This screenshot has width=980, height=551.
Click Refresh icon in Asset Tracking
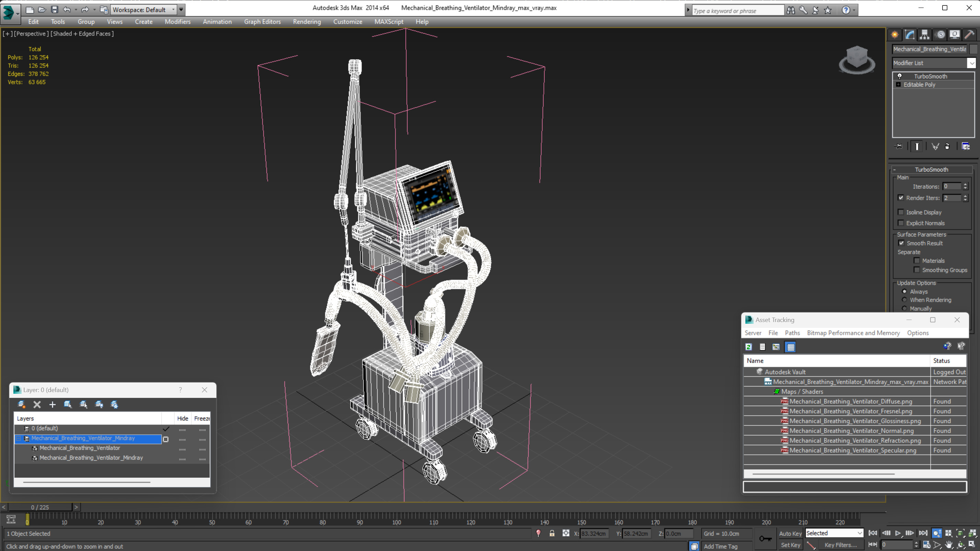click(x=749, y=347)
